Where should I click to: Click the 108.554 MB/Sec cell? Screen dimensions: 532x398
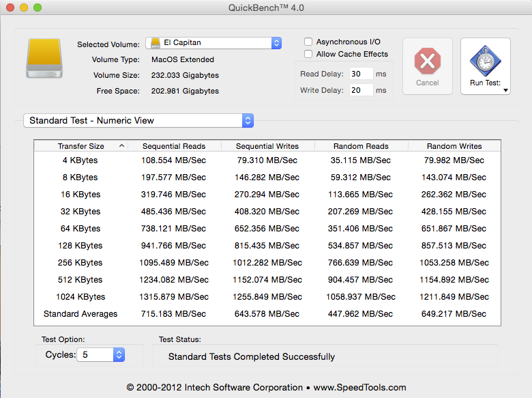(x=174, y=160)
